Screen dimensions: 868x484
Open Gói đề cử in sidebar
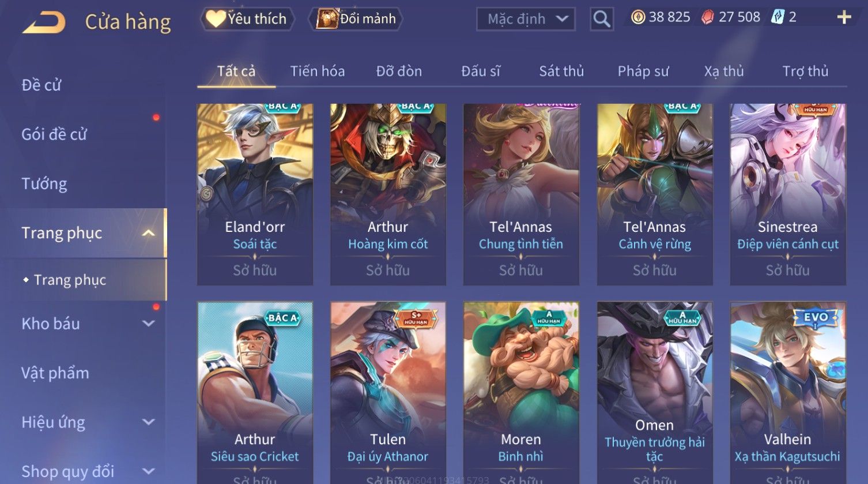[54, 134]
